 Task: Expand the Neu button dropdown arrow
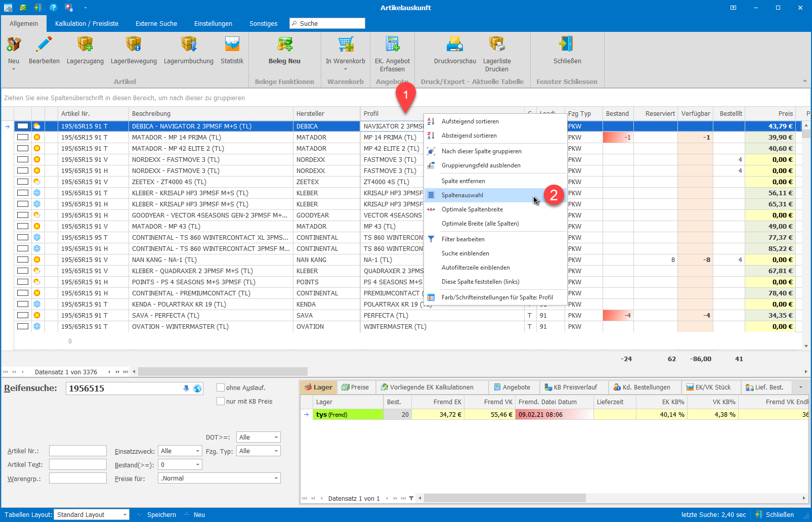14,69
